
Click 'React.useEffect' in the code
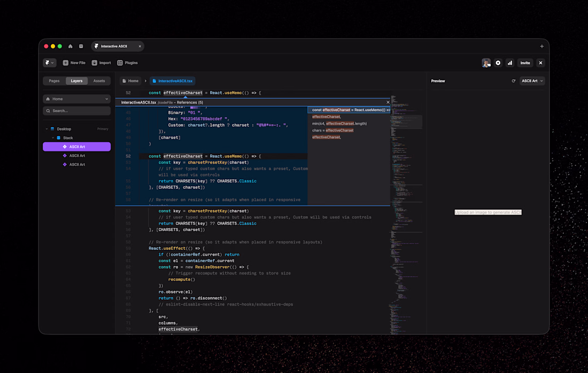click(167, 248)
